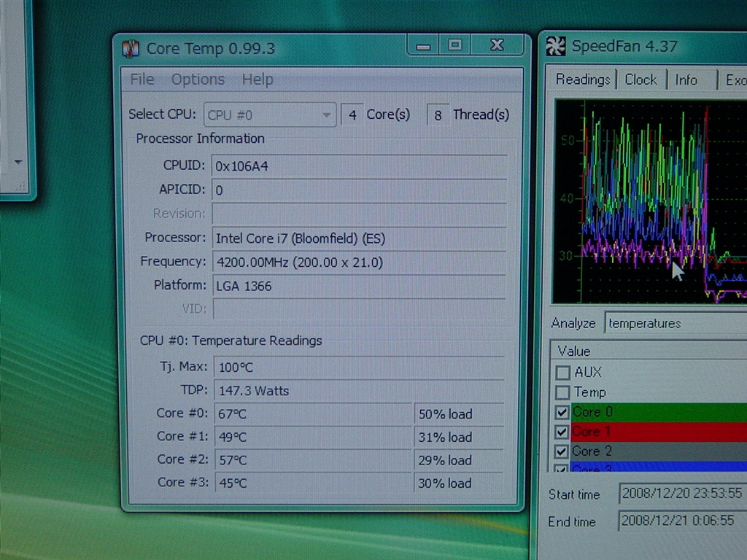
Task: Switch to the Readings tab in SpeedFan
Action: click(583, 79)
